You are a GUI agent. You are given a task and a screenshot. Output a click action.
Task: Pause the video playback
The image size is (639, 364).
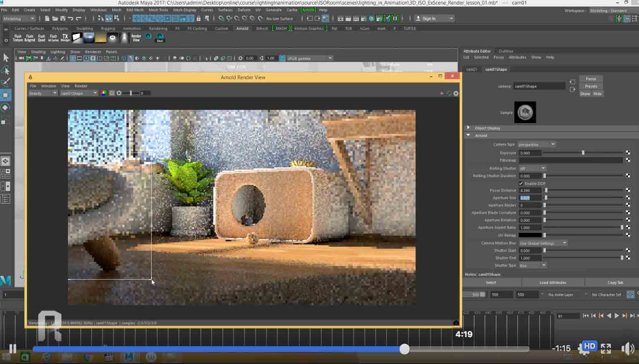[13, 349]
